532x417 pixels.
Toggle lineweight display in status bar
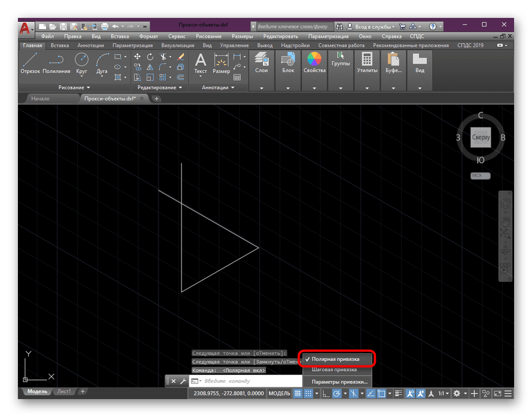coord(399,393)
